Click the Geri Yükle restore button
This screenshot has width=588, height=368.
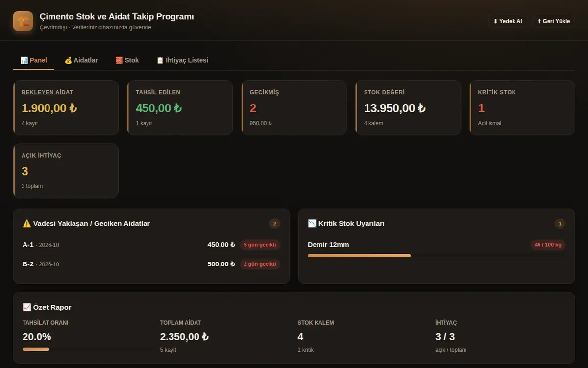(x=553, y=21)
